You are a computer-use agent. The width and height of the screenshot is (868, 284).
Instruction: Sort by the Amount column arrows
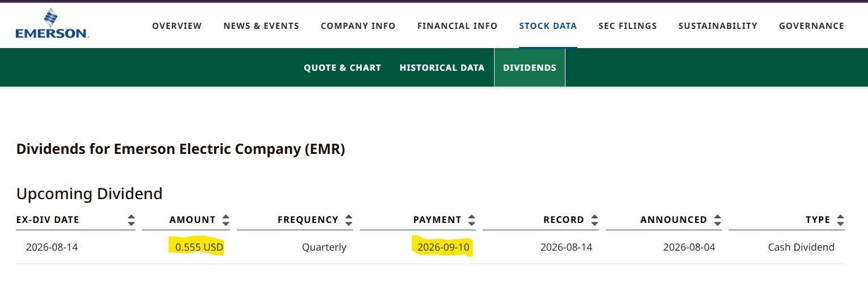click(x=225, y=220)
